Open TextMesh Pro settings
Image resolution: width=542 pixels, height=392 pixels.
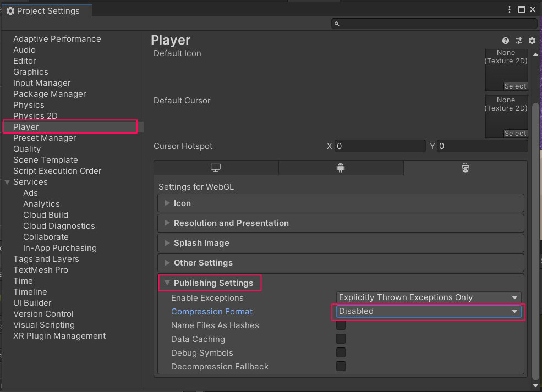tap(41, 270)
